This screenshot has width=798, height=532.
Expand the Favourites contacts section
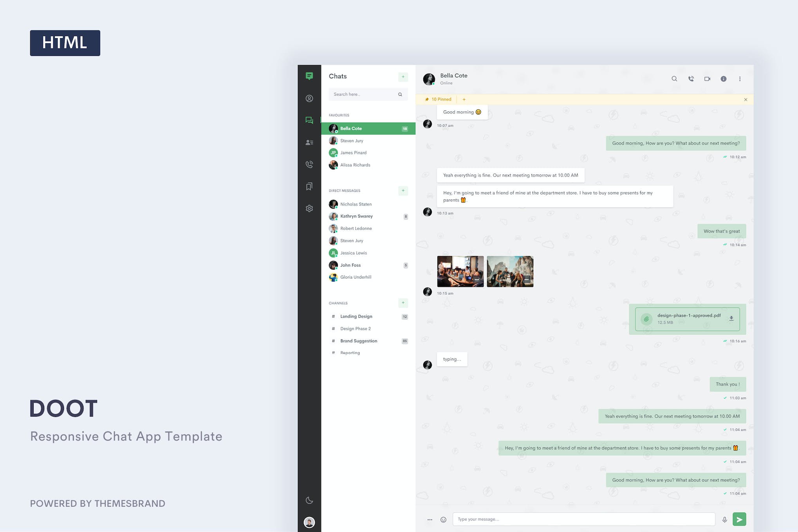pyautogui.click(x=339, y=115)
